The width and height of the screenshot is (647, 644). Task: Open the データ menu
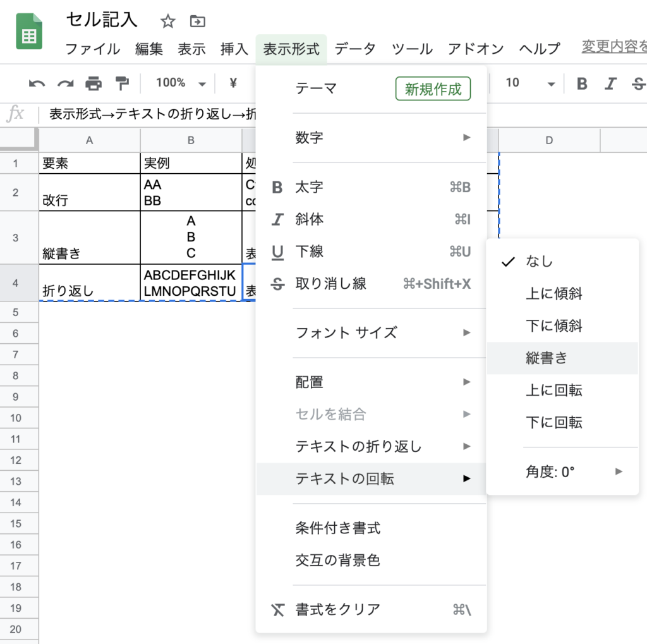tap(355, 49)
